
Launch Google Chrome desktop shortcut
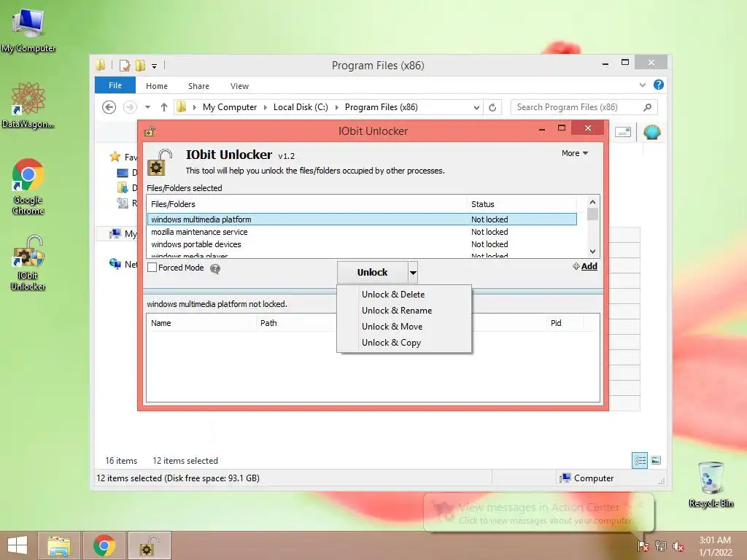(28, 187)
